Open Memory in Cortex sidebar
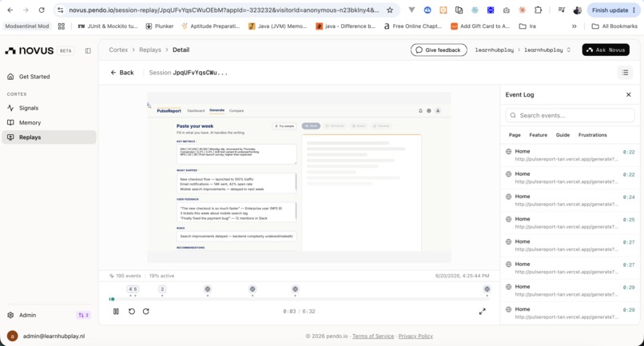Screen dimensions: 644x346 pyautogui.click(x=49, y=122)
